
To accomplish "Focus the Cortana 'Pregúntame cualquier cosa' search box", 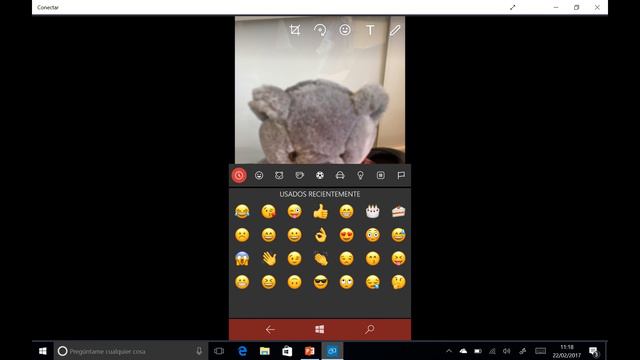I will [x=130, y=351].
